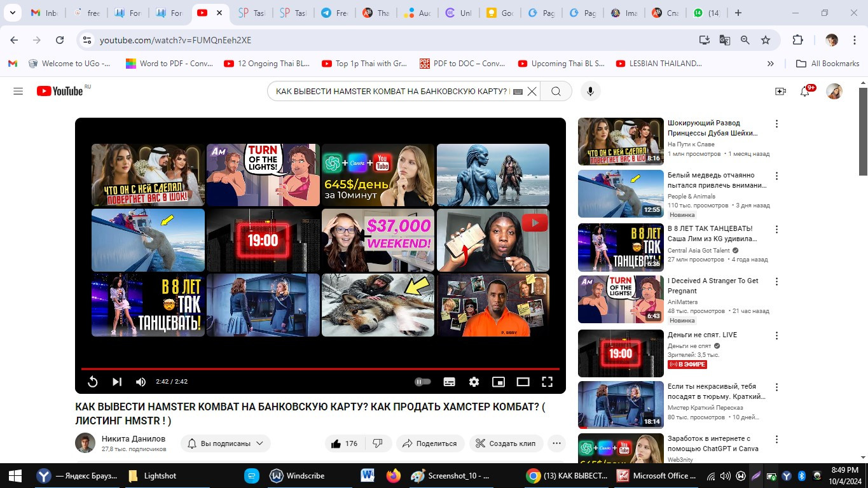Enable theater mode on the player
The height and width of the screenshot is (488, 868).
coord(523,382)
